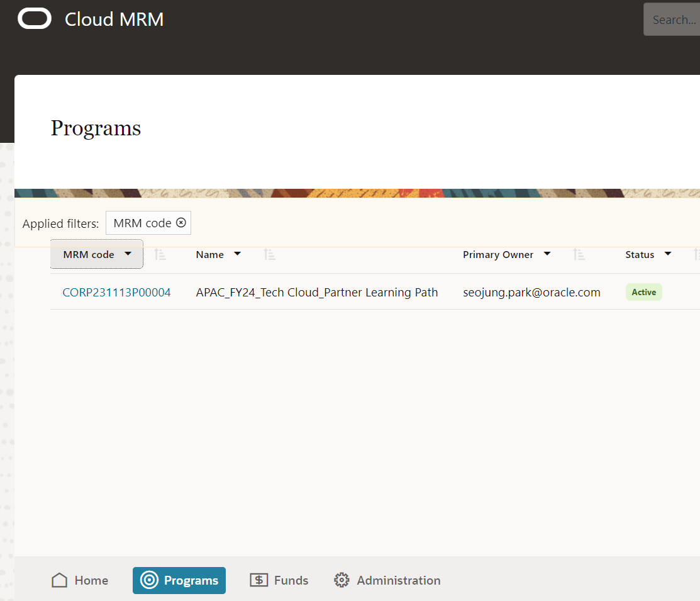Go to the Home tab
This screenshot has width=700, height=601.
pos(79,580)
